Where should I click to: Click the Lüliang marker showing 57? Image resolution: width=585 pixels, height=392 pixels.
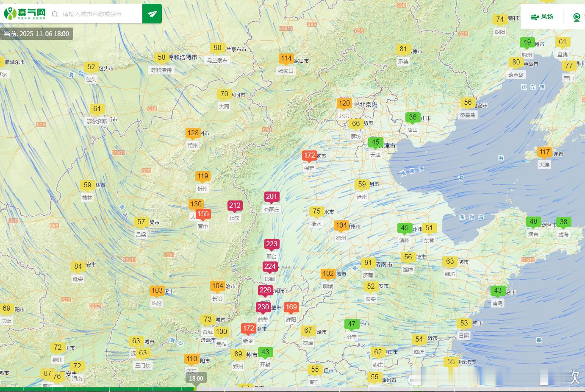click(x=141, y=222)
